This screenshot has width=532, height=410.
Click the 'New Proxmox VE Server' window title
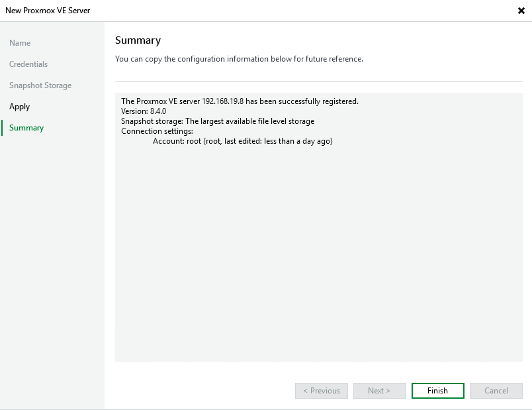point(48,11)
